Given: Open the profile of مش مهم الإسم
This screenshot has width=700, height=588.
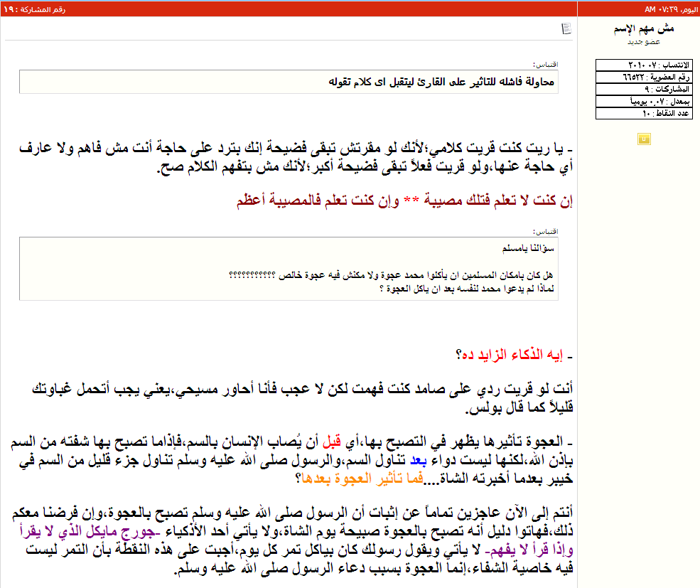Looking at the screenshot, I should 643,29.
